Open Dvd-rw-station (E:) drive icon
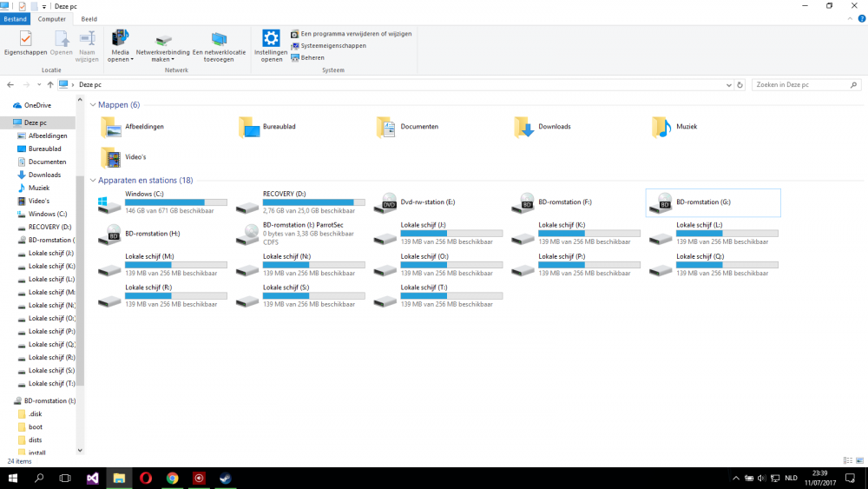Screen dimensions: 868x489 pos(385,203)
